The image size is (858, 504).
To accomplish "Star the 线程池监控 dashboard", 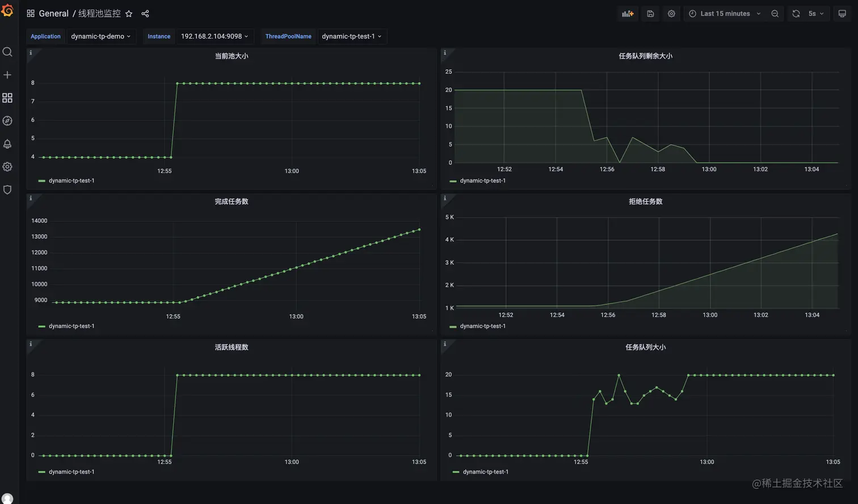I will [129, 14].
